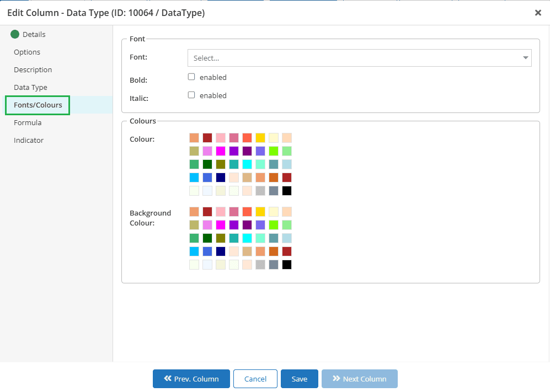Choose magenta in the Background Colour palette
The width and height of the screenshot is (550, 392).
point(221,225)
